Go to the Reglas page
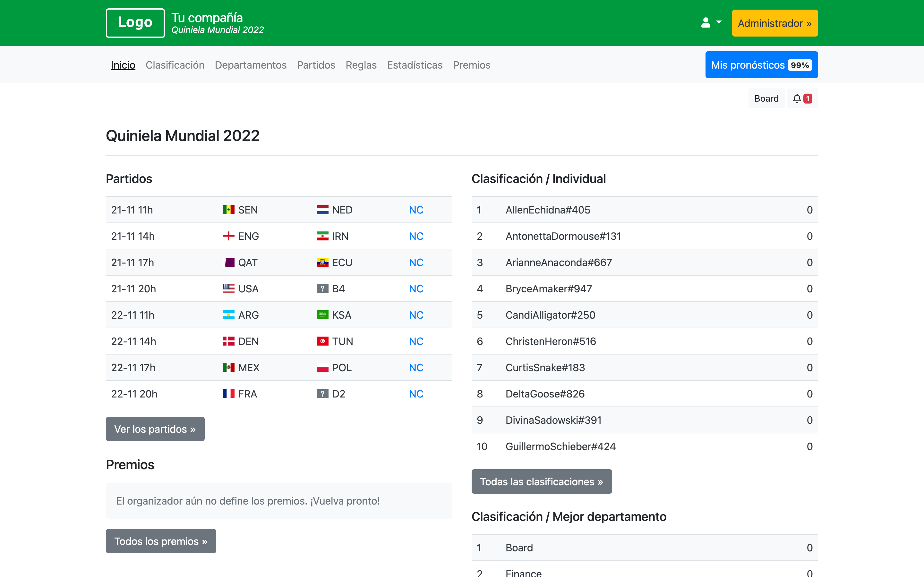Viewport: 924px width, 577px height. tap(361, 65)
